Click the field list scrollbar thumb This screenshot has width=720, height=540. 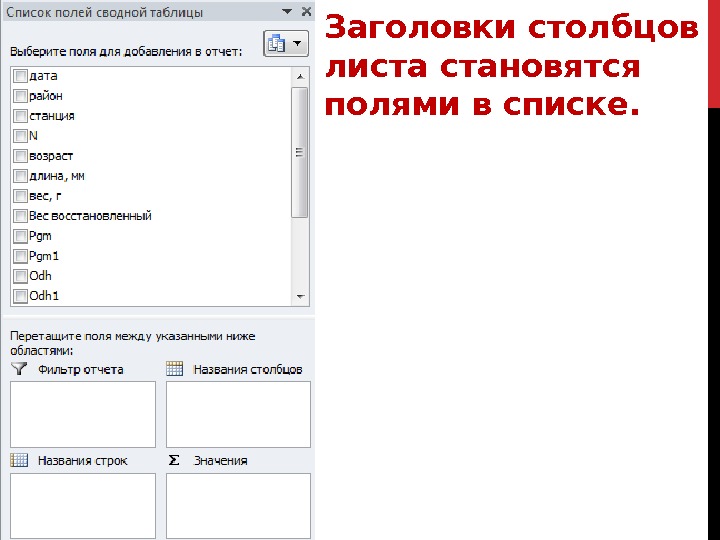click(x=300, y=152)
